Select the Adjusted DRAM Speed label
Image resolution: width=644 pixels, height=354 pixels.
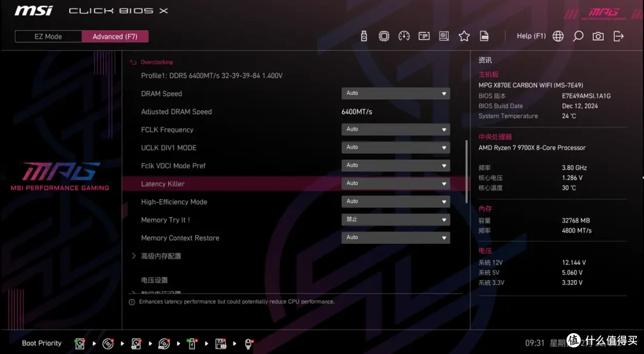pos(176,111)
